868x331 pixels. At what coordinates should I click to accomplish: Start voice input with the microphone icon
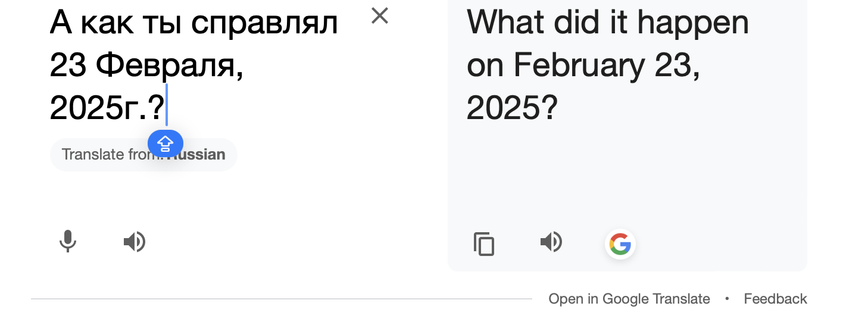(x=68, y=242)
